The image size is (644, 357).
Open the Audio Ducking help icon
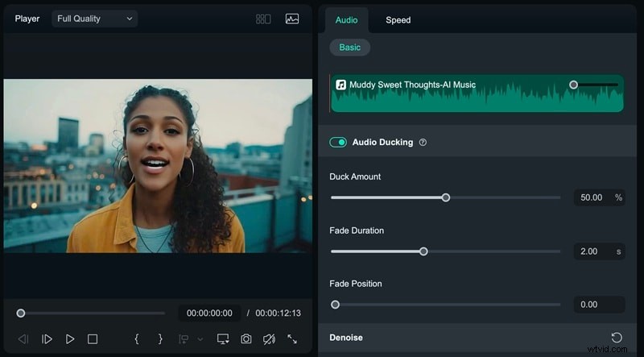(423, 143)
